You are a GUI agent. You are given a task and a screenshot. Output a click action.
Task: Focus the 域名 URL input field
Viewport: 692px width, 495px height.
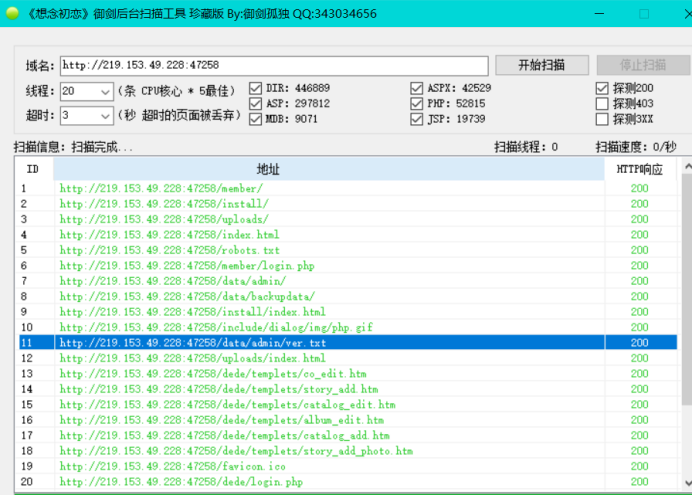[x=274, y=65]
